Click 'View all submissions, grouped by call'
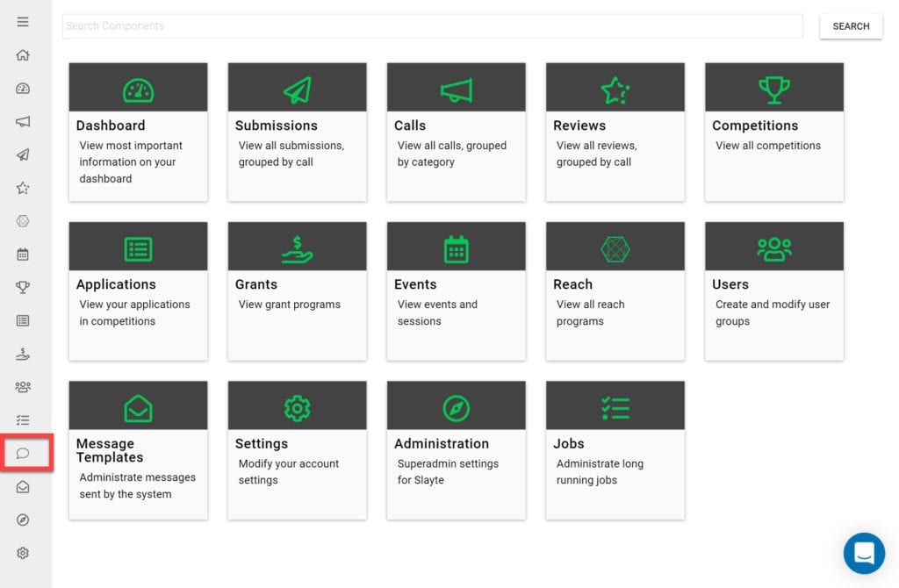Viewport: 899px width, 588px height. [x=291, y=154]
